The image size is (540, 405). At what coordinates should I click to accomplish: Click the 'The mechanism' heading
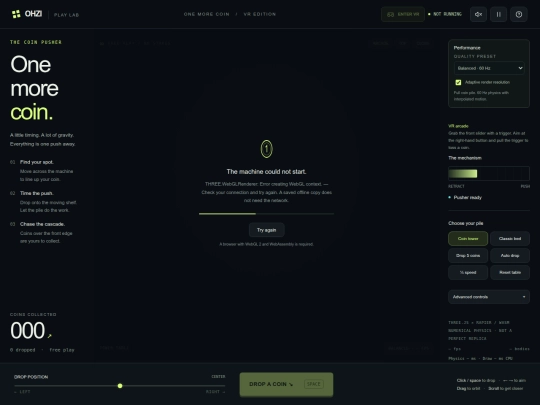465,158
